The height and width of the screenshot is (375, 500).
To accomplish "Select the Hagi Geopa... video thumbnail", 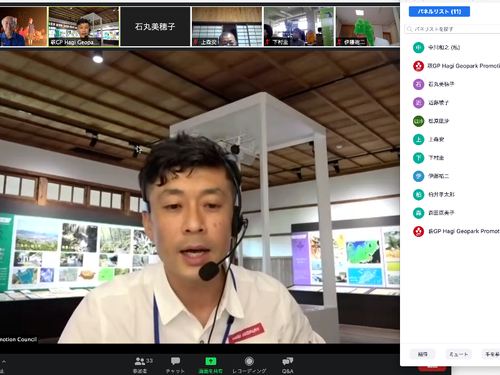I will point(84,26).
